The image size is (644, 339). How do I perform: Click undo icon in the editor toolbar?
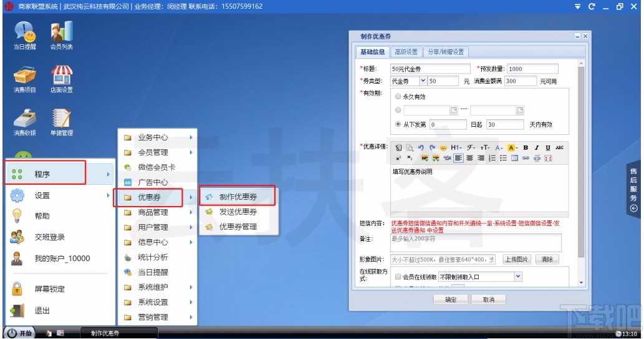point(421,148)
